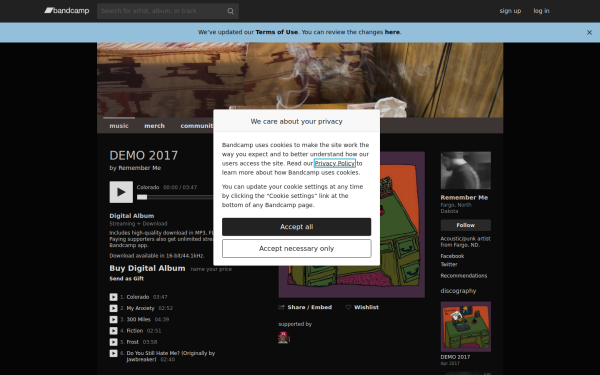Click the Follow button
This screenshot has width=600, height=375.
pos(466,225)
